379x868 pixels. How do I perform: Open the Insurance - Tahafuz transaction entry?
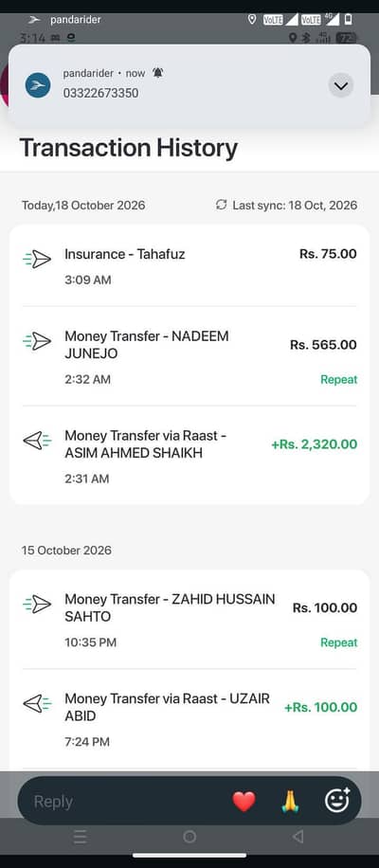point(189,266)
